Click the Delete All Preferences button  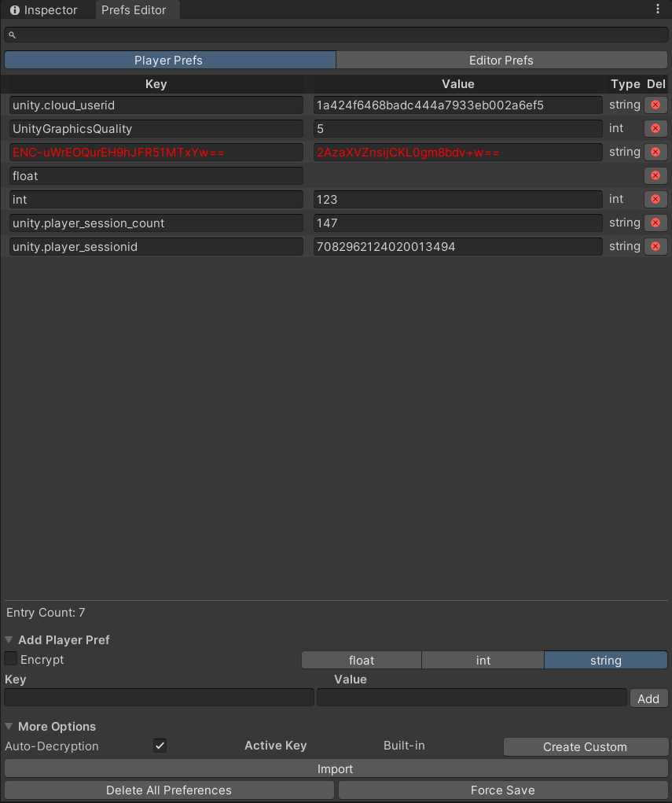[x=168, y=790]
